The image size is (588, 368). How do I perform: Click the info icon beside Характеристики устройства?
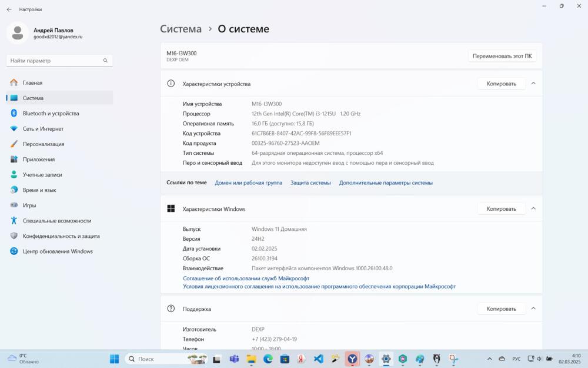point(171,84)
